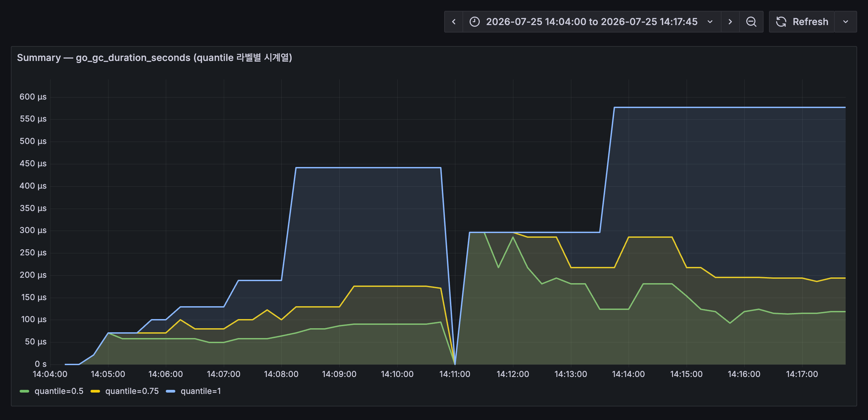The image size is (868, 420).
Task: Click the clock icon in the time picker
Action: click(474, 22)
